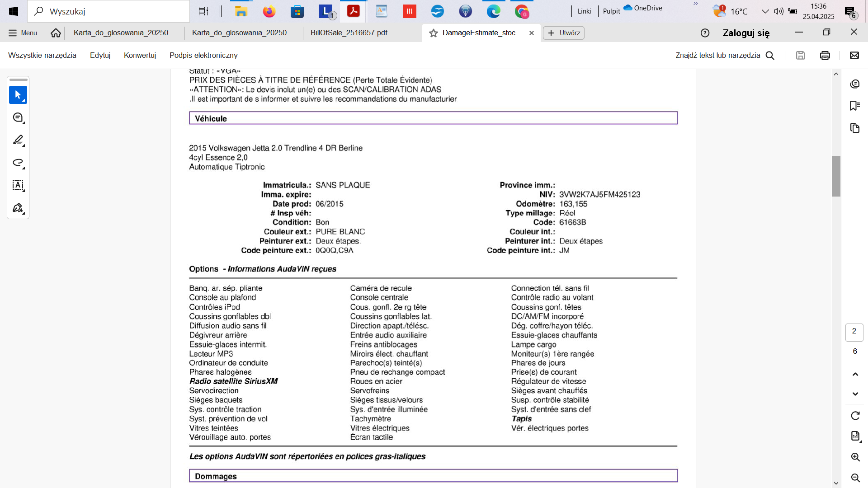Viewport: 868px width, 488px height.
Task: Click the Utwórz button
Action: tap(564, 33)
